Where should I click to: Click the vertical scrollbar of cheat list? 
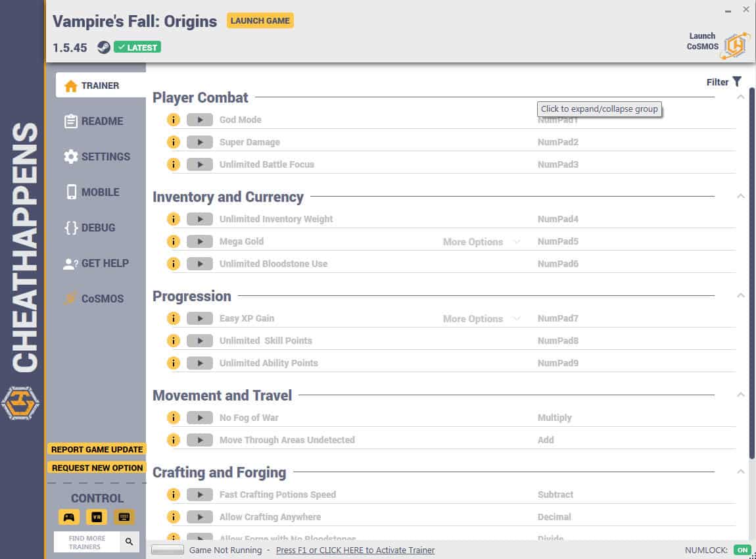tap(751, 273)
